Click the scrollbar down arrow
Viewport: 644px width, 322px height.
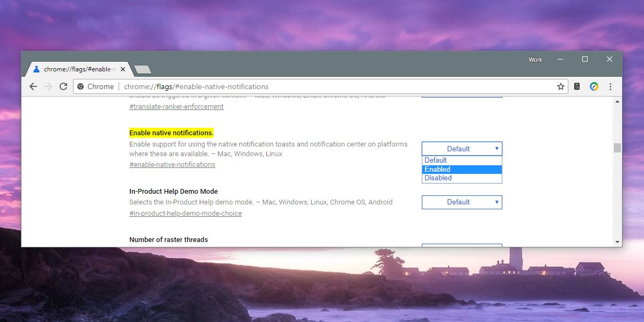[x=617, y=242]
